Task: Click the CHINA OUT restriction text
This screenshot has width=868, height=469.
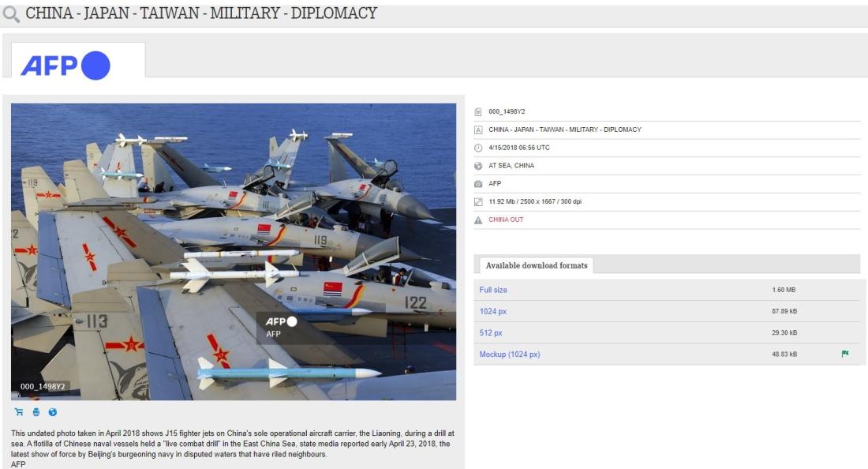Action: [506, 219]
